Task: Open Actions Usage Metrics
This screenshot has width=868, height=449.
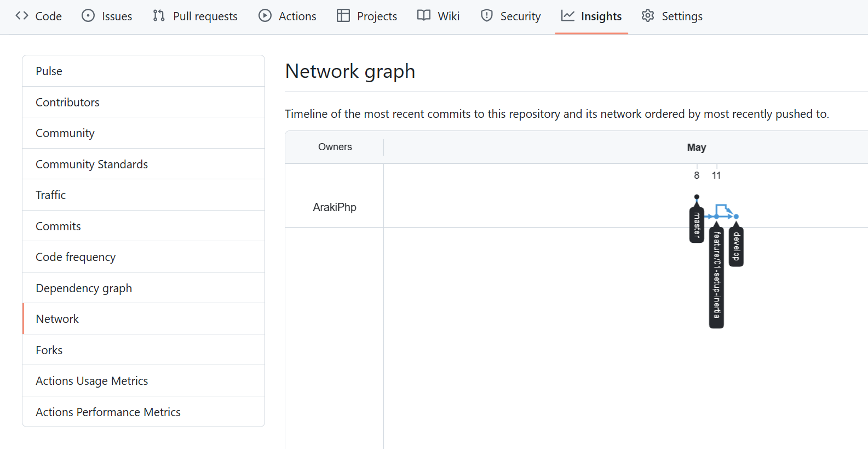Action: point(143,381)
